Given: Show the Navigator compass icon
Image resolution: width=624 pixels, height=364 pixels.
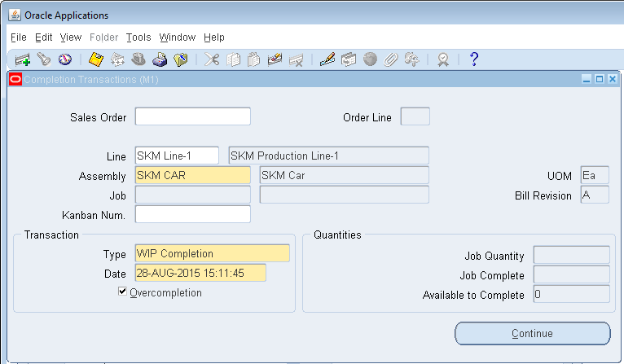Looking at the screenshot, I should click(65, 59).
